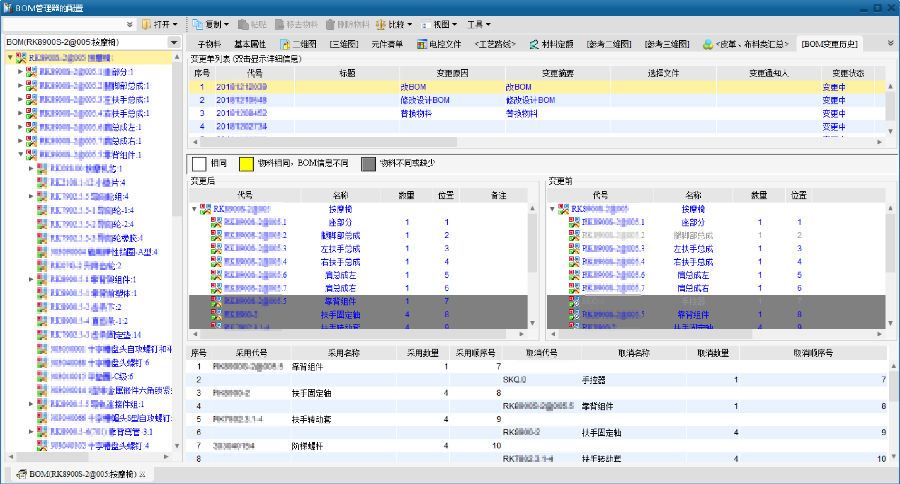Switch to the 基本属性 tab
The image size is (900, 484).
pyautogui.click(x=250, y=44)
